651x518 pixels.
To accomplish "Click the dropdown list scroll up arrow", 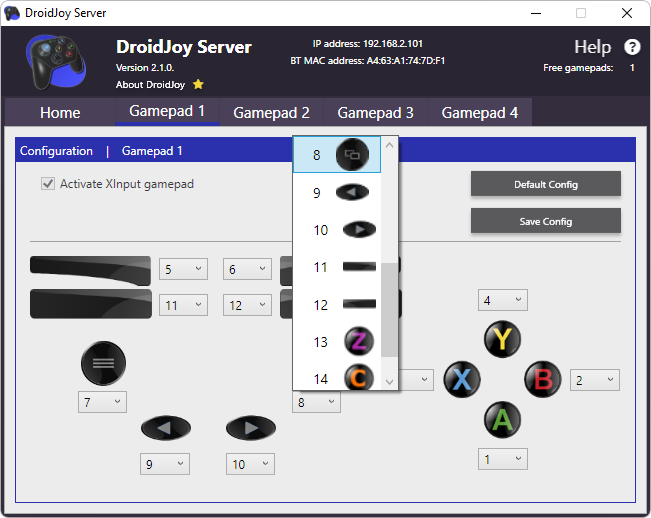I will [389, 145].
